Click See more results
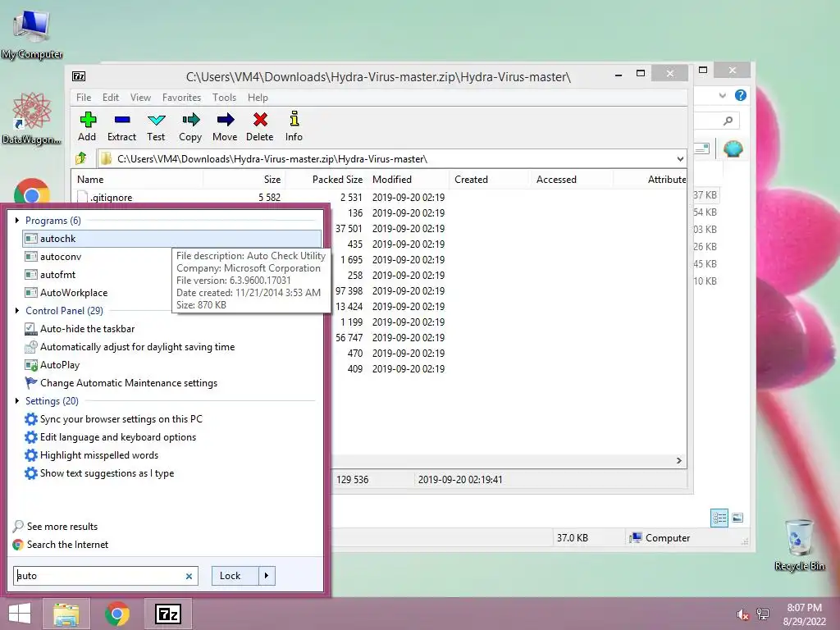This screenshot has height=630, width=840. (x=55, y=527)
